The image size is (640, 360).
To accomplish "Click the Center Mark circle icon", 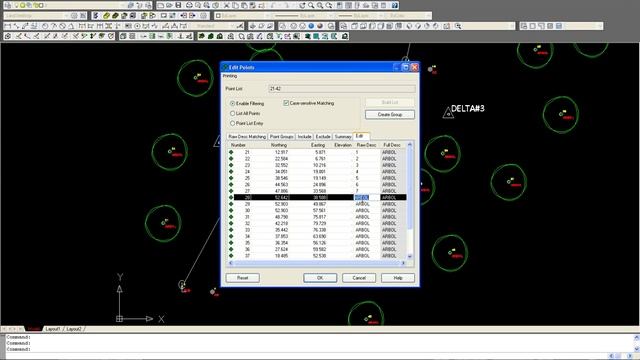I will 138,26.
